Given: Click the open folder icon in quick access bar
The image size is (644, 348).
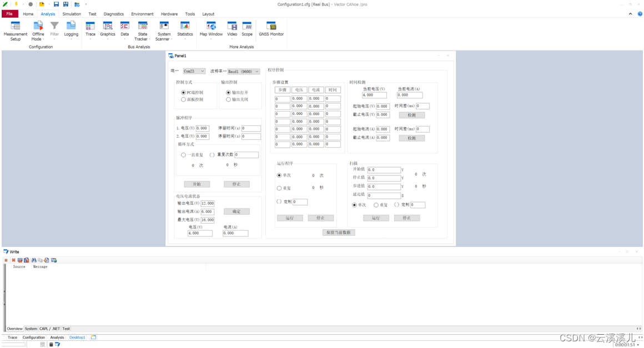Looking at the screenshot, I should [x=42, y=4].
